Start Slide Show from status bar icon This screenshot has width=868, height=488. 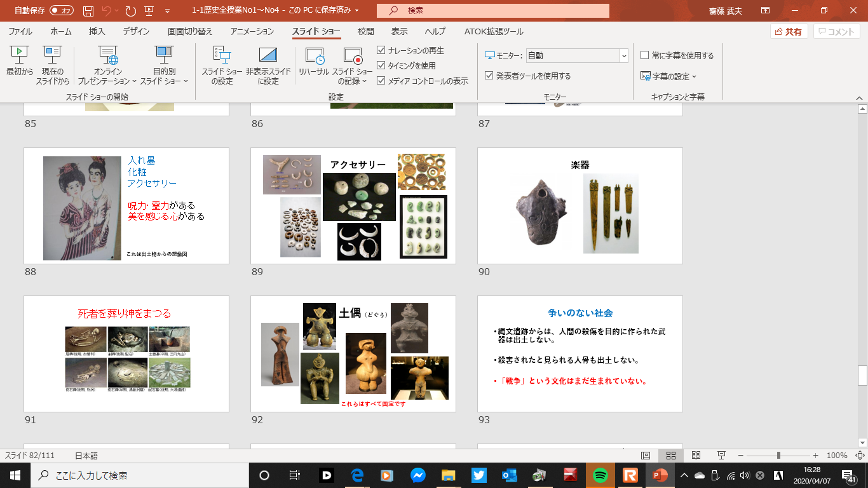coord(721,456)
